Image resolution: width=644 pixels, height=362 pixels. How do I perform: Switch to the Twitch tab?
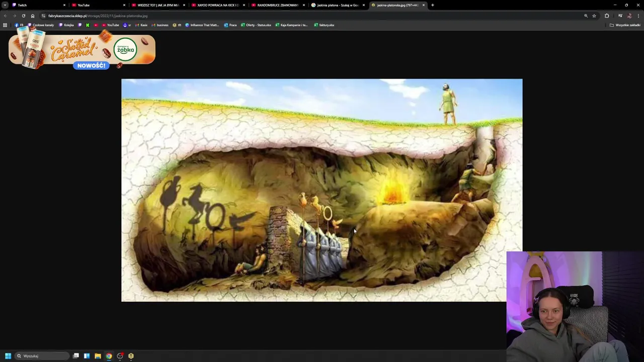tap(39, 5)
